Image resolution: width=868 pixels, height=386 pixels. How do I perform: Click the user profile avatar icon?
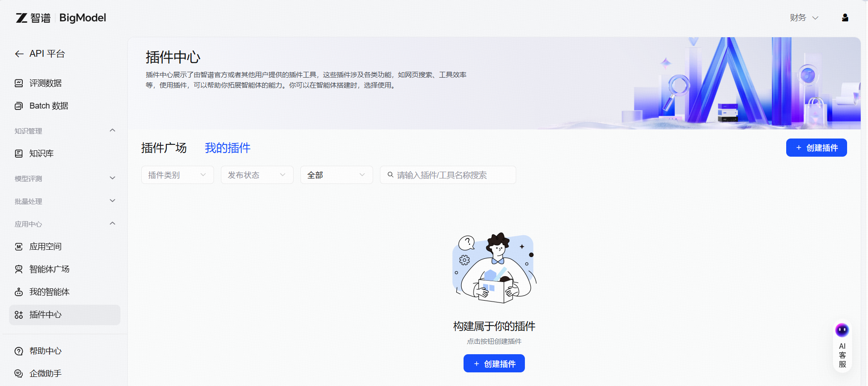point(845,18)
